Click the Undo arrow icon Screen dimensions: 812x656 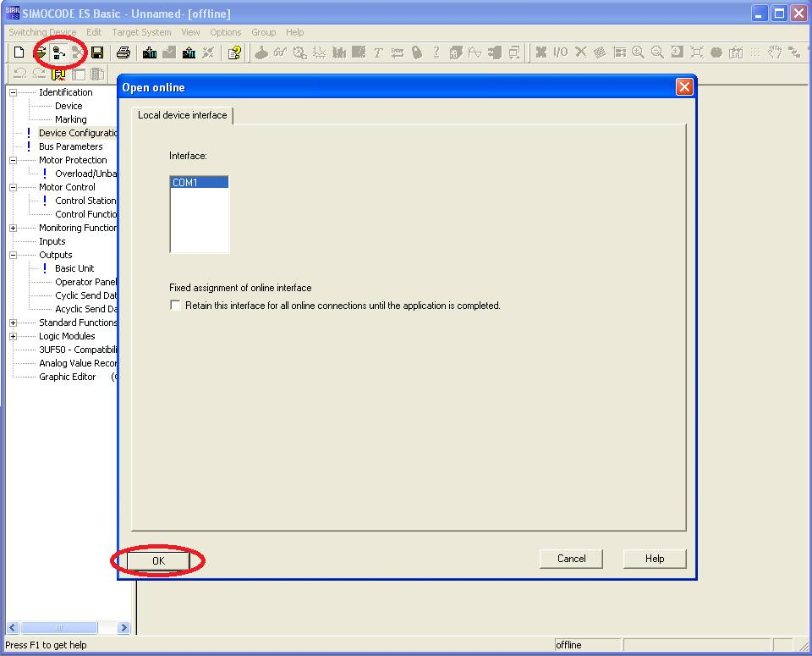pos(19,74)
